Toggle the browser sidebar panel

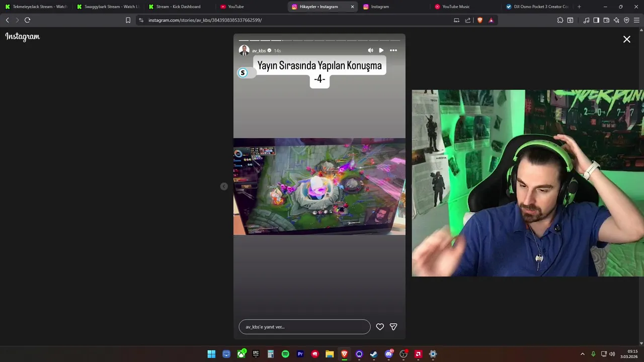(x=596, y=20)
